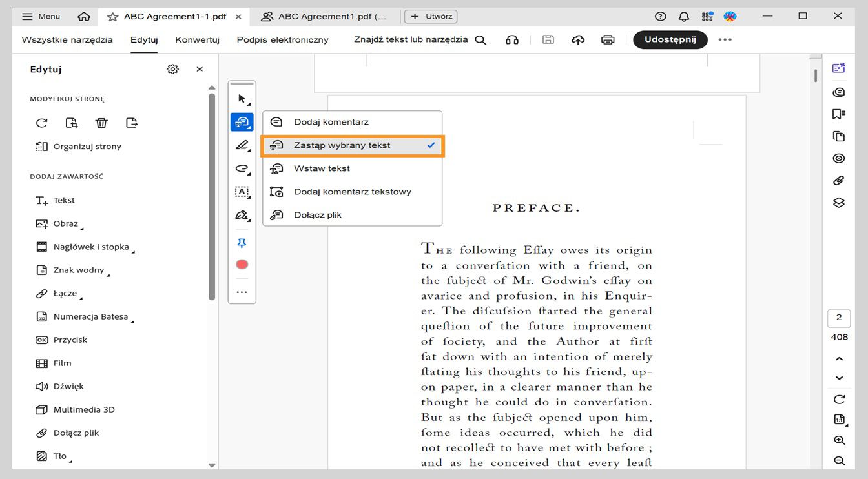Viewport: 868px width, 479px height.
Task: Open the page thumbnails copy icon
Action: pyautogui.click(x=839, y=137)
